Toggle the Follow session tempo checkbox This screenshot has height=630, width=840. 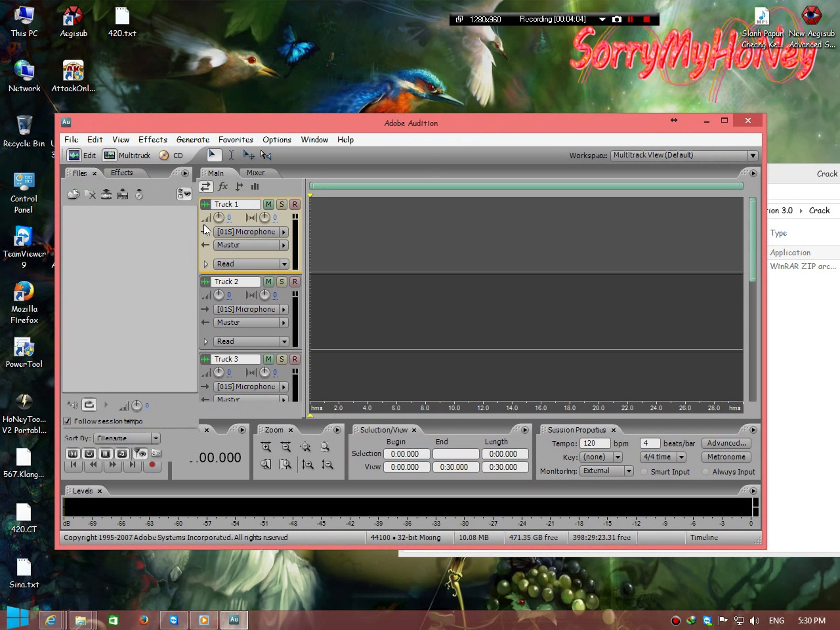pyautogui.click(x=67, y=421)
